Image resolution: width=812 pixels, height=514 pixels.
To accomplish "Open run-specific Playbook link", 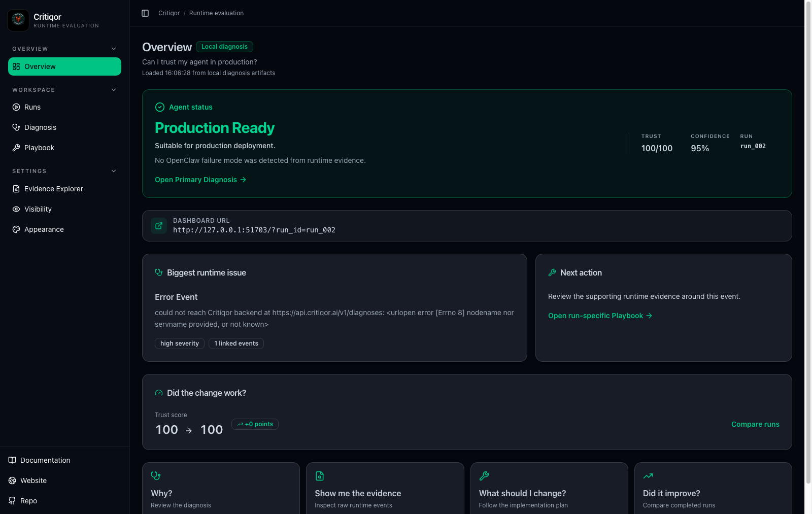I will (x=600, y=316).
